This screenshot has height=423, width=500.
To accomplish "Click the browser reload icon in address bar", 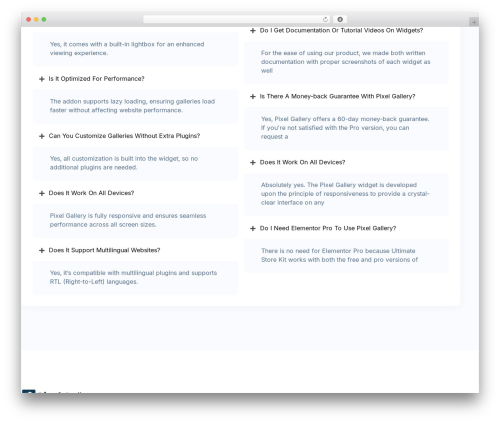I will (x=325, y=19).
